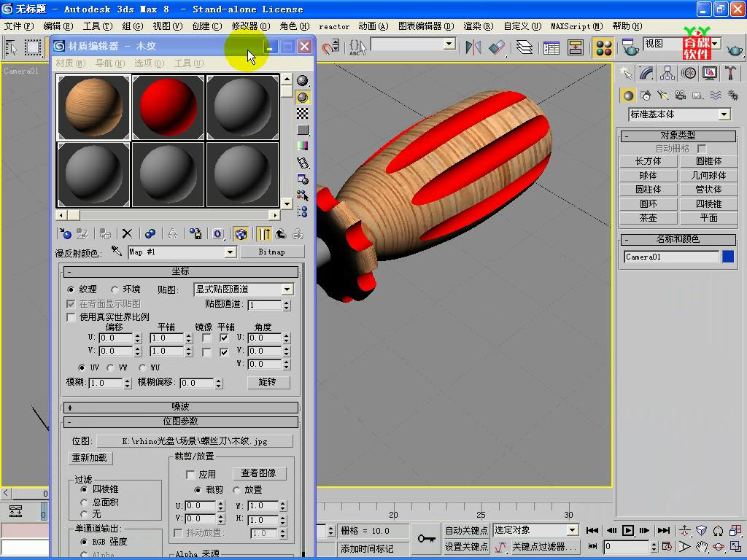Open the 视图 render view dropdown
Image resolution: width=747 pixels, height=560 pixels.
715,43
